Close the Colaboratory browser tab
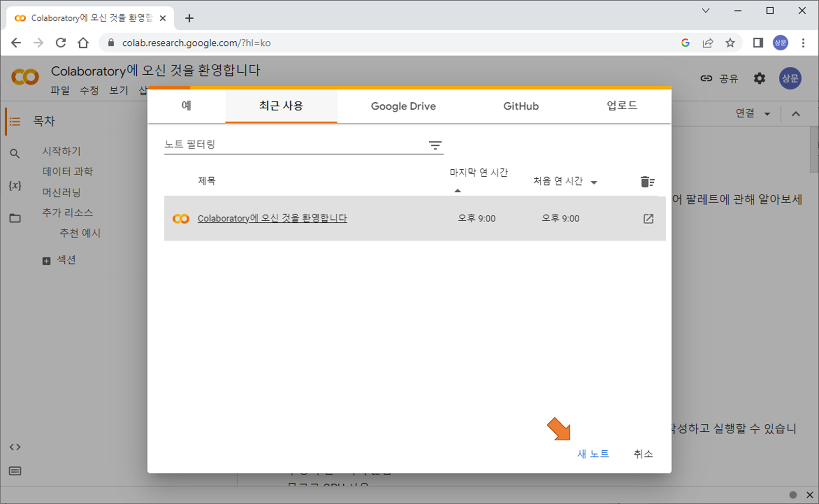Screen dimensions: 819x504 [163, 18]
